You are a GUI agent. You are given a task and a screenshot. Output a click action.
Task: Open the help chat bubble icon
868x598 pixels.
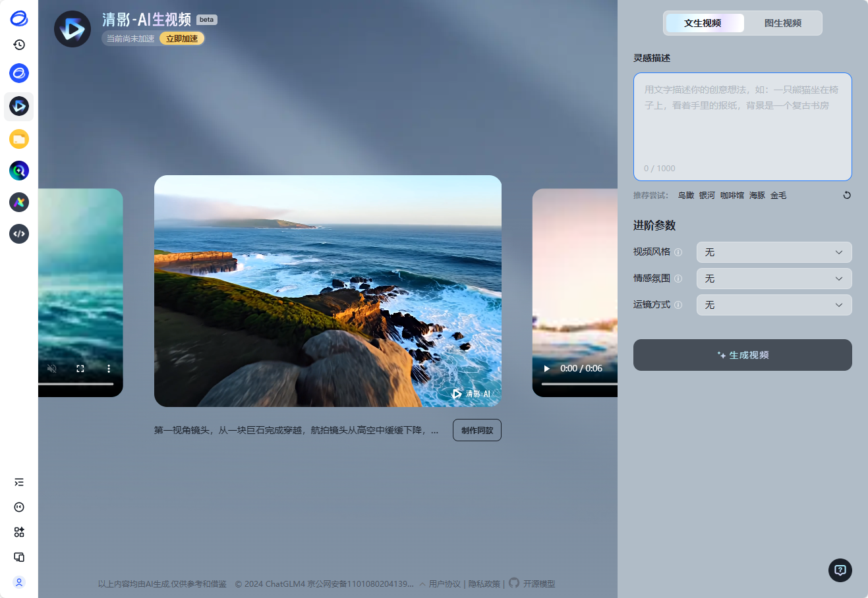pyautogui.click(x=840, y=570)
